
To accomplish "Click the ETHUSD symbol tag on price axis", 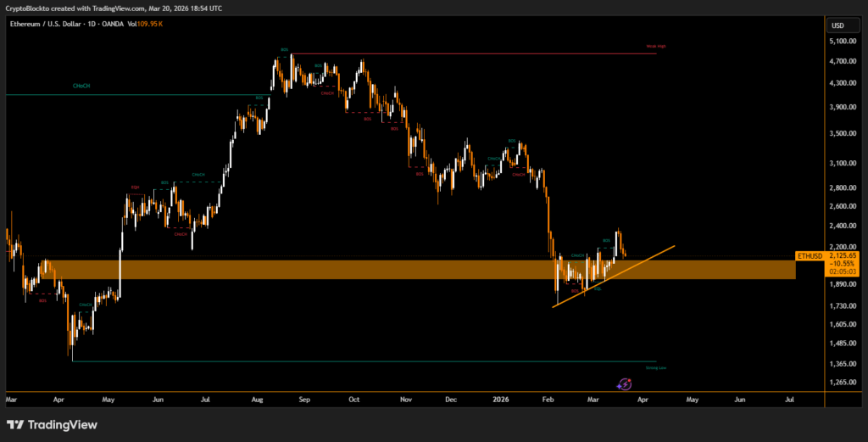I will tap(810, 255).
